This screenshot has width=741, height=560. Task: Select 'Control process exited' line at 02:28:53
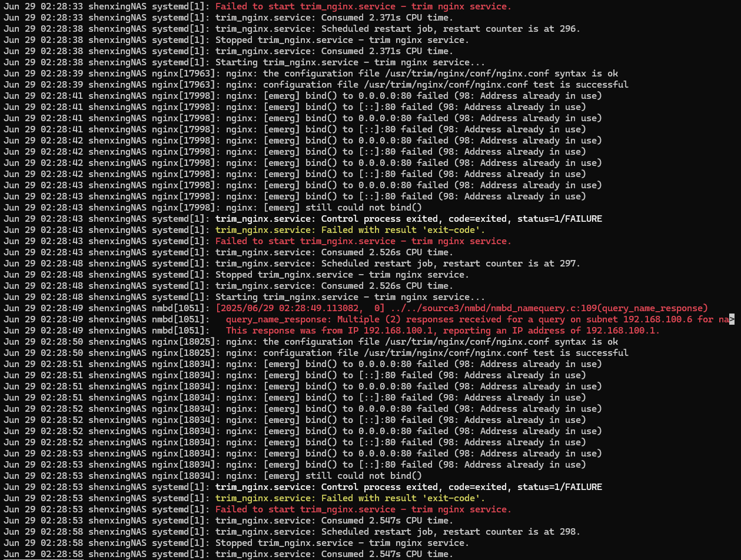(x=303, y=487)
